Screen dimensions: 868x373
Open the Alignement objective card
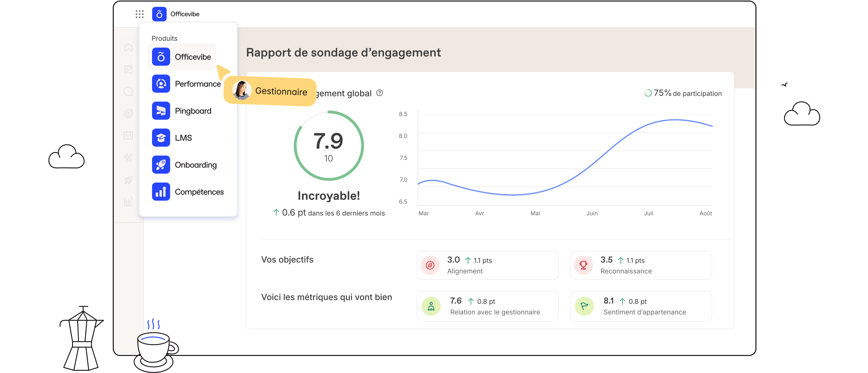pyautogui.click(x=487, y=265)
